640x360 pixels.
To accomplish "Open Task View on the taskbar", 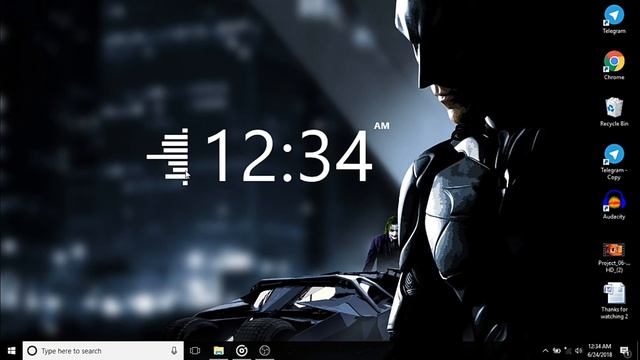I will 195,351.
